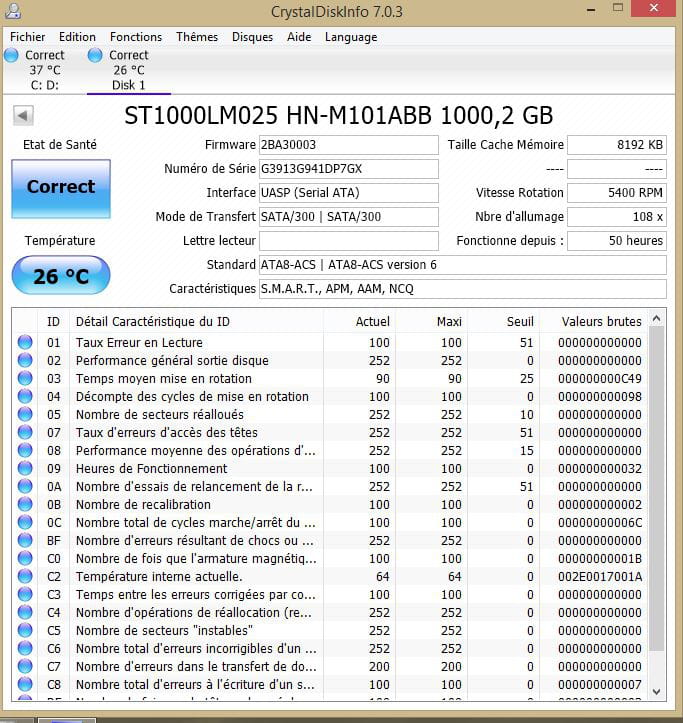Click raw value 002E0017001A
The height and width of the screenshot is (723, 683).
click(x=600, y=576)
